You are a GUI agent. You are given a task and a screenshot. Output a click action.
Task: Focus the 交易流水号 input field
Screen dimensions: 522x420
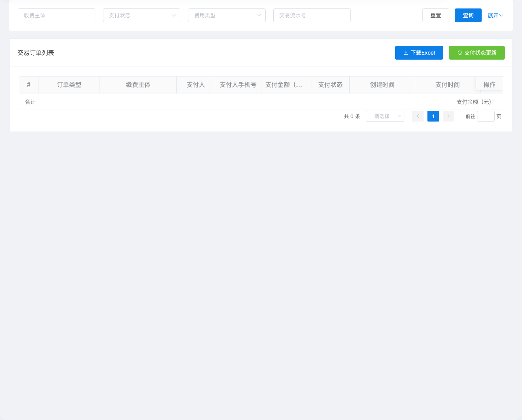pyautogui.click(x=312, y=15)
